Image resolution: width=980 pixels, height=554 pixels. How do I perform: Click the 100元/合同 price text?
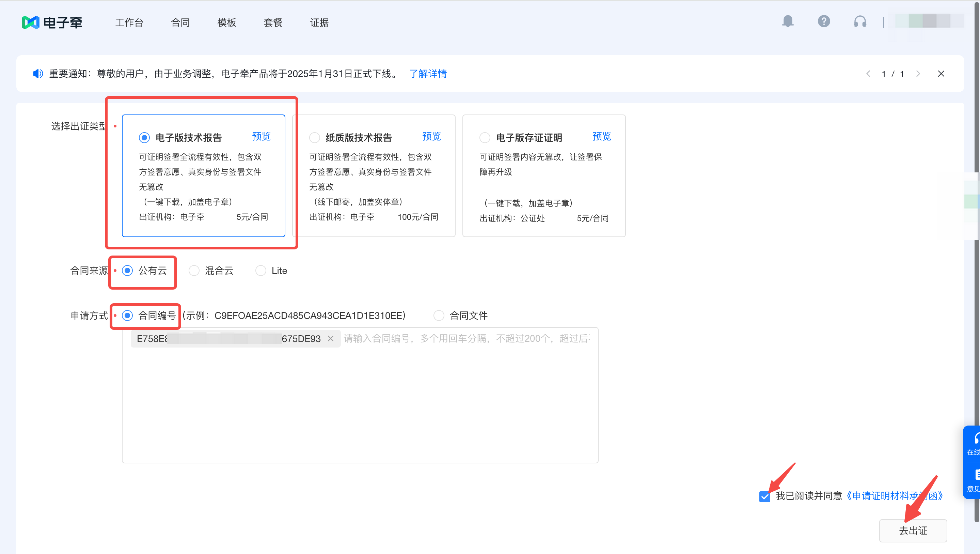point(418,217)
